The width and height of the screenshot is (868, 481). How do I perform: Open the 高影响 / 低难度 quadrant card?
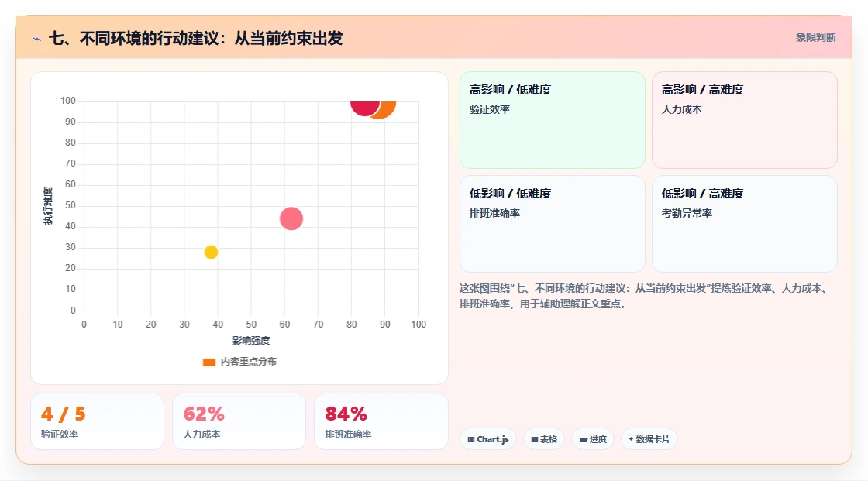553,119
